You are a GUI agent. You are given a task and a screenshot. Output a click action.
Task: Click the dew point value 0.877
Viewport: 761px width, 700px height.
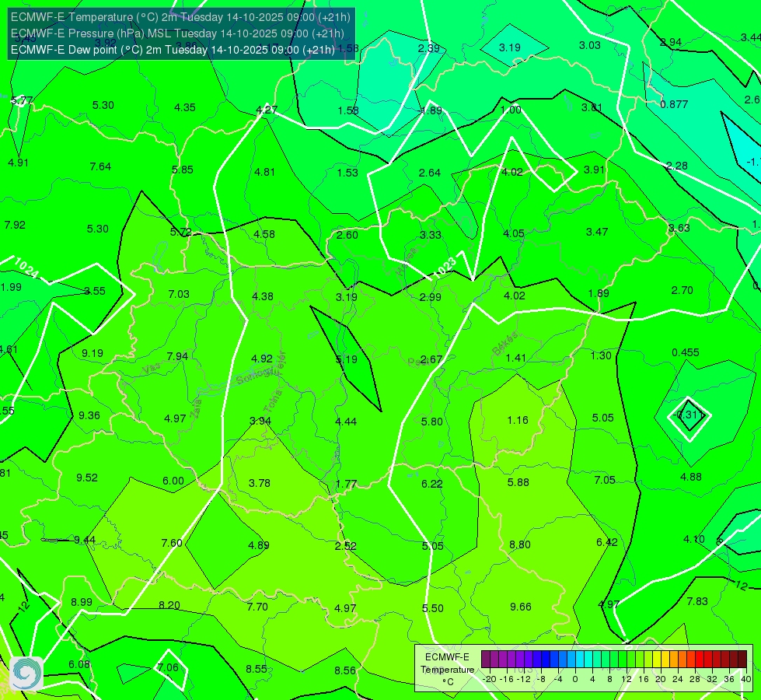click(674, 104)
